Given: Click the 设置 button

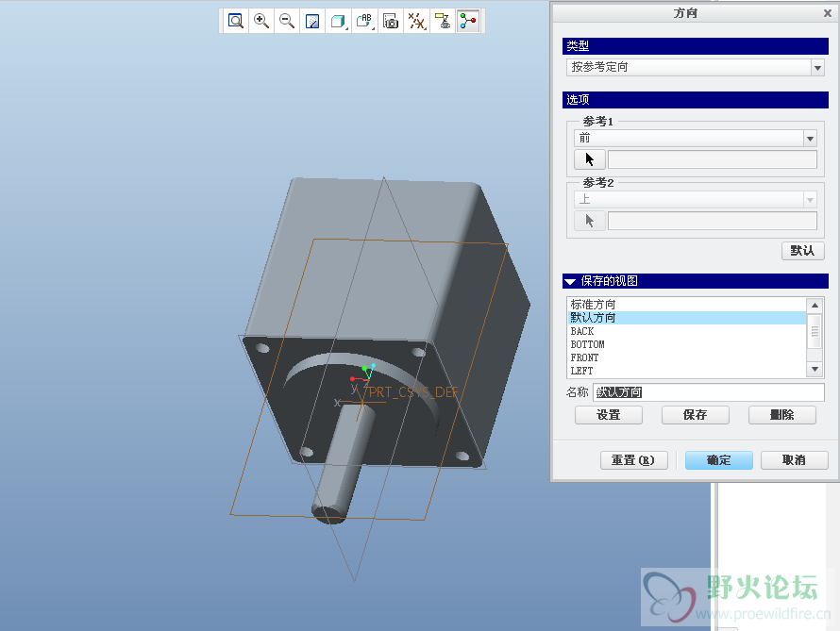Looking at the screenshot, I should [x=609, y=415].
